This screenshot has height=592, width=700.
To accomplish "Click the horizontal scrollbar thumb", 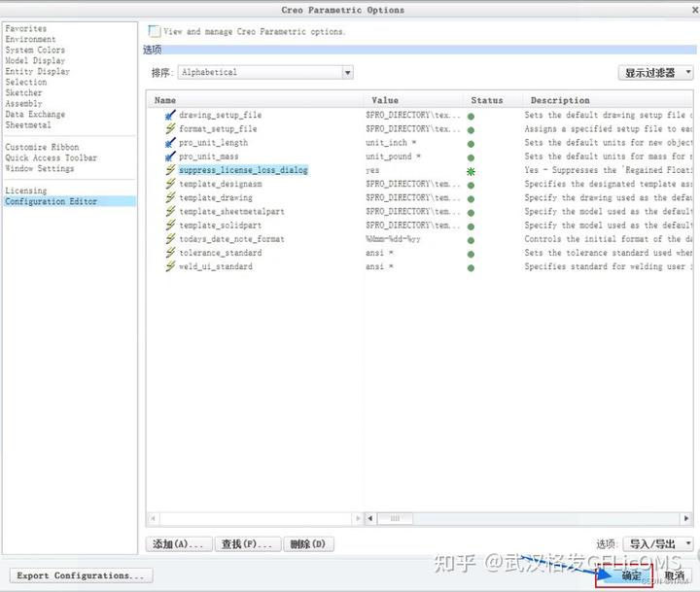I will coord(395,518).
